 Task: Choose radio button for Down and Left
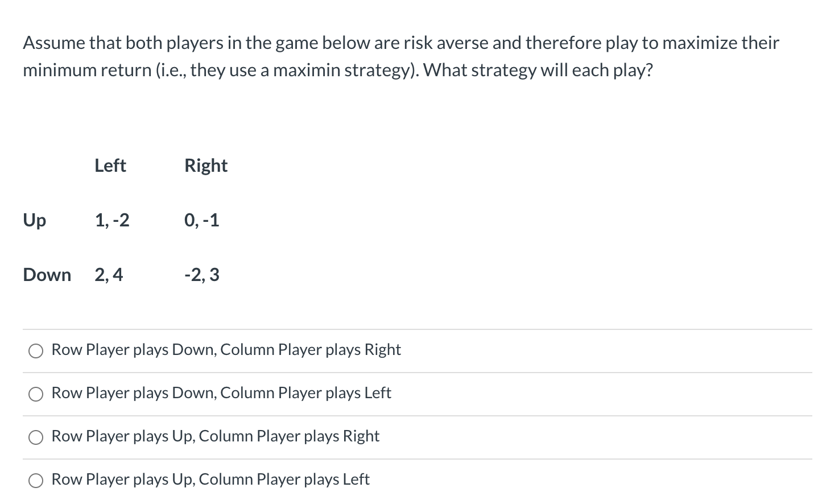(x=36, y=394)
